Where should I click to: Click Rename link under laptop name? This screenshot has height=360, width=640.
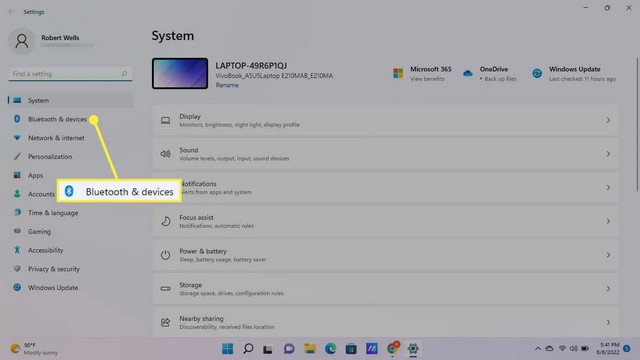[x=227, y=85]
